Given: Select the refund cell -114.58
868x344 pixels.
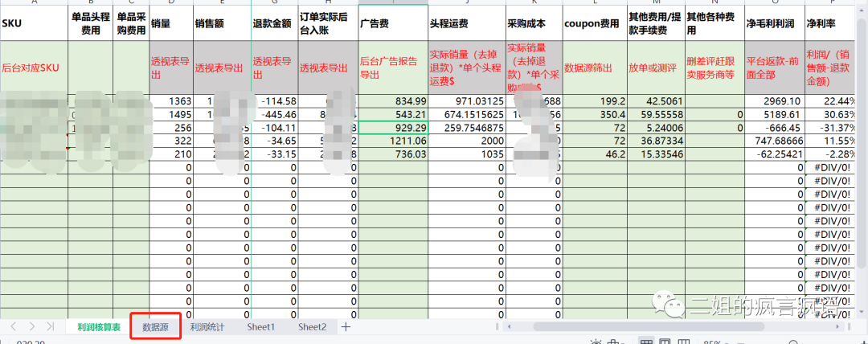Looking at the screenshot, I should [274, 100].
